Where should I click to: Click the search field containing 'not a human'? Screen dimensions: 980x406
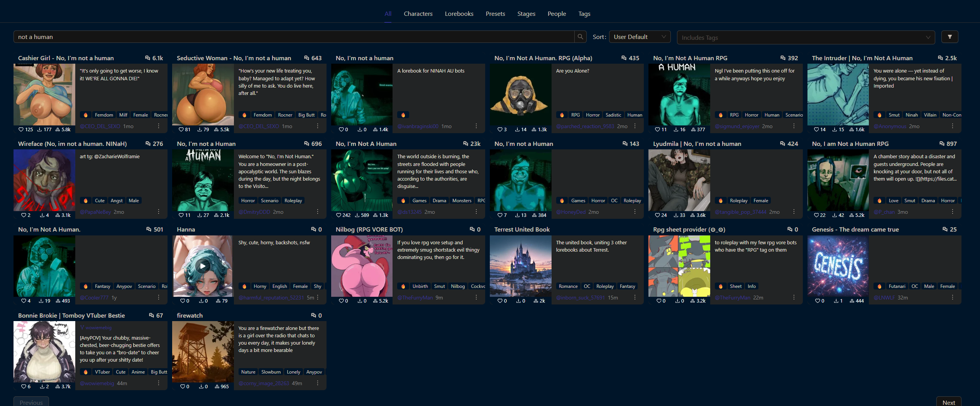pos(294,37)
